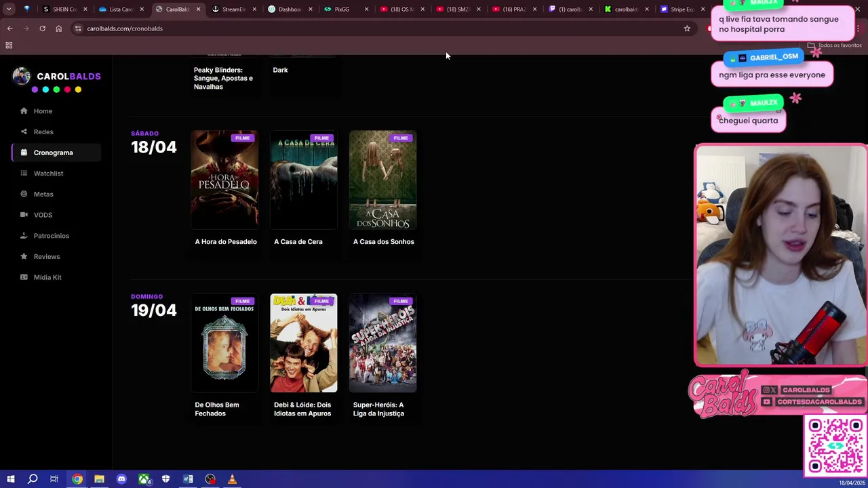Viewport: 868px width, 488px height.
Task: Click the Super-Heróis: A Liga da Injustiça title
Action: click(x=378, y=409)
